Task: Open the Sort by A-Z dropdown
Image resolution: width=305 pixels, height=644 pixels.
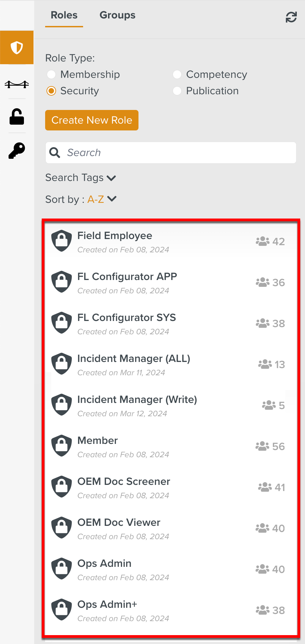Action: (102, 199)
